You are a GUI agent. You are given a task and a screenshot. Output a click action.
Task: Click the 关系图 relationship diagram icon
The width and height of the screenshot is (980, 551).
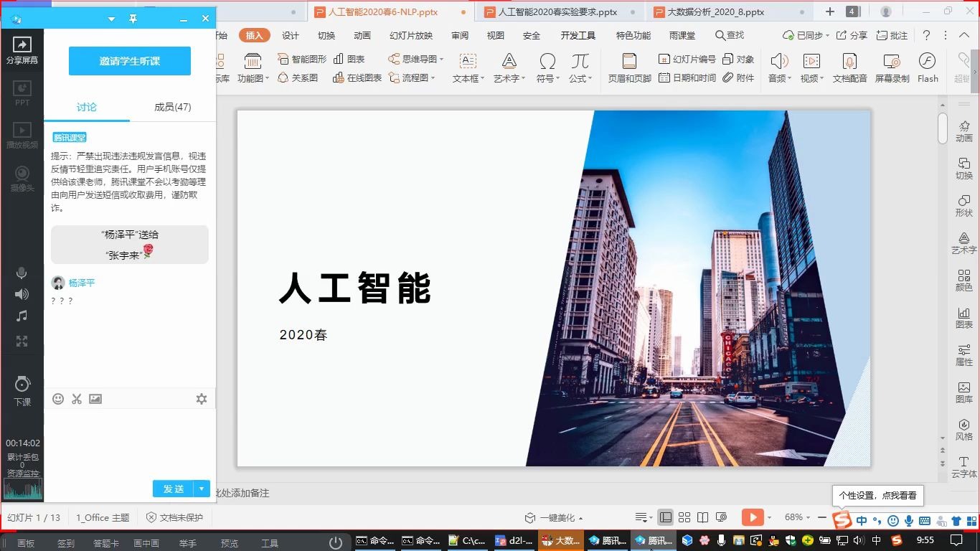[298, 77]
